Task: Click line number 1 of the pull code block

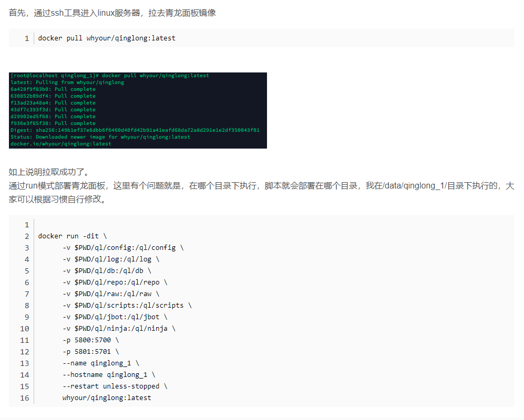Action: pyautogui.click(x=27, y=38)
